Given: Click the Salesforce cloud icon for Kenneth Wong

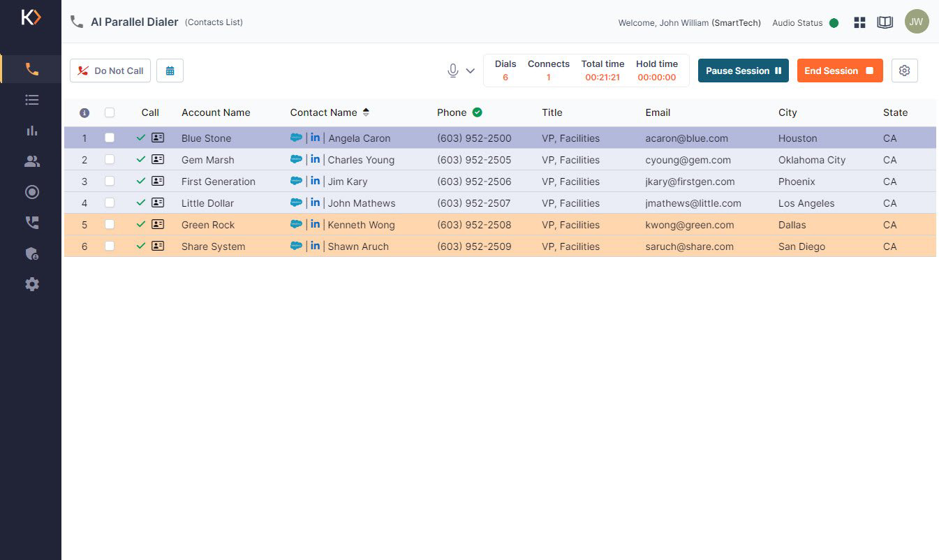Looking at the screenshot, I should pyautogui.click(x=296, y=224).
